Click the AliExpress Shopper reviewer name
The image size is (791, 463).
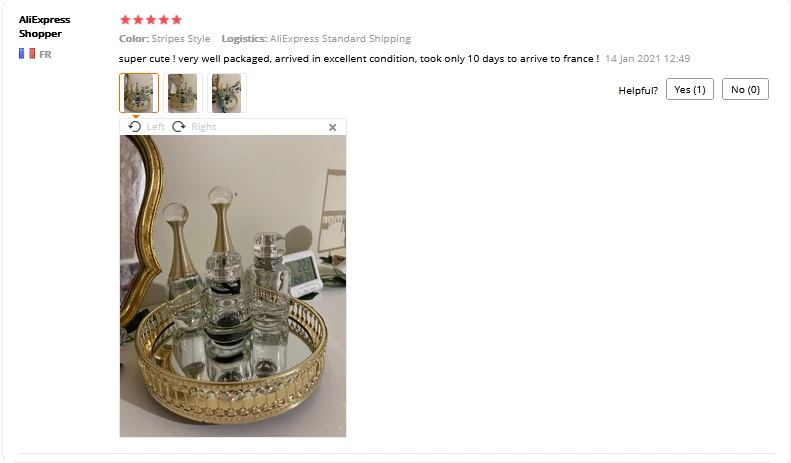tap(44, 27)
